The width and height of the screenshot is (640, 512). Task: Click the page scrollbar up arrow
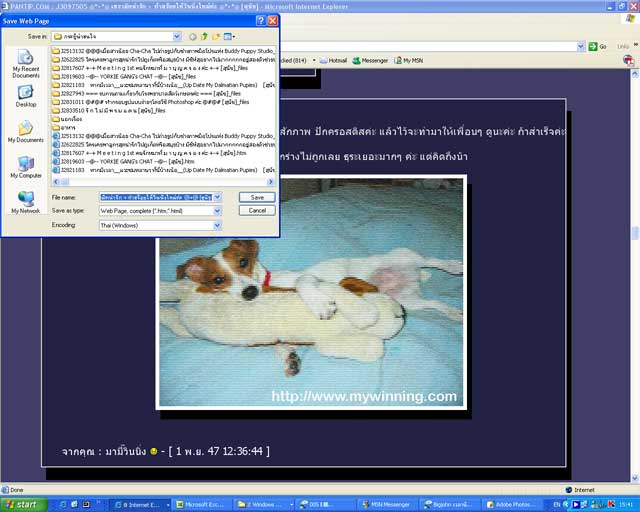coord(635,74)
